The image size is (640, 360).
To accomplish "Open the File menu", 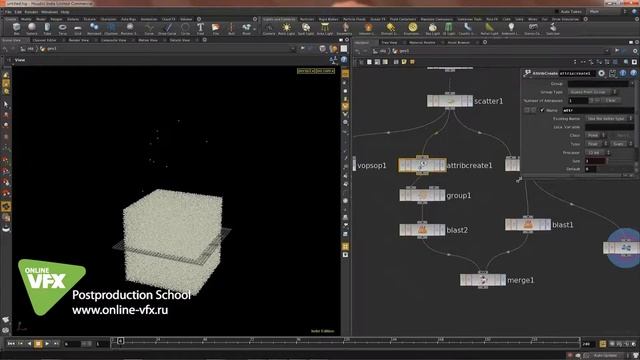I will point(9,12).
